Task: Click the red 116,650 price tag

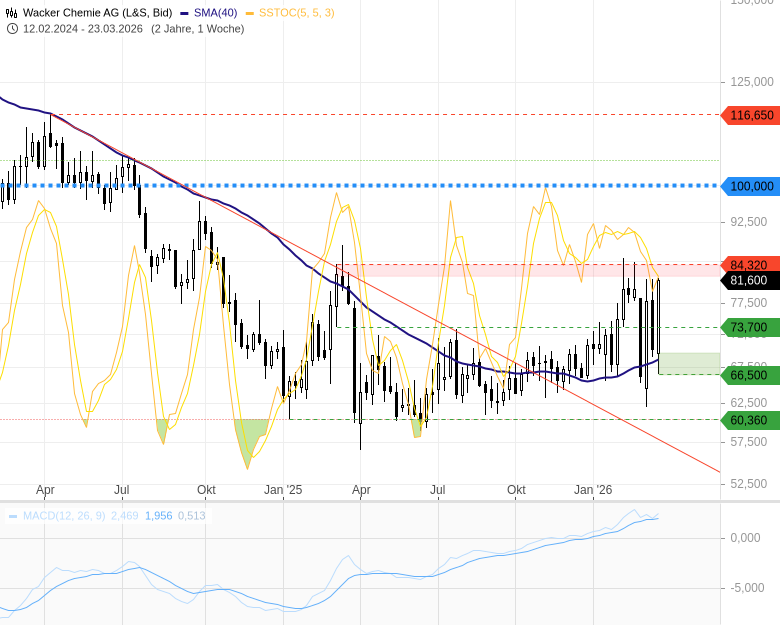Action: coord(751,115)
